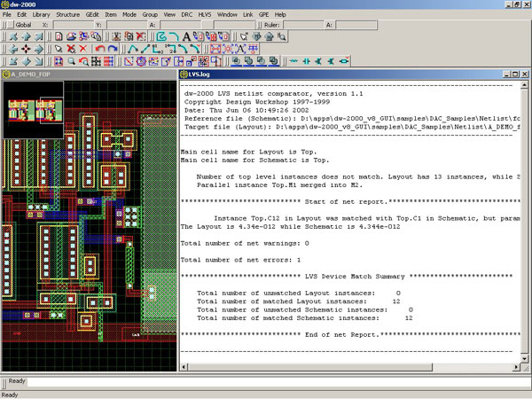The width and height of the screenshot is (532, 399).
Task: Select the capacitor device icon
Action: pyautogui.click(x=305, y=61)
